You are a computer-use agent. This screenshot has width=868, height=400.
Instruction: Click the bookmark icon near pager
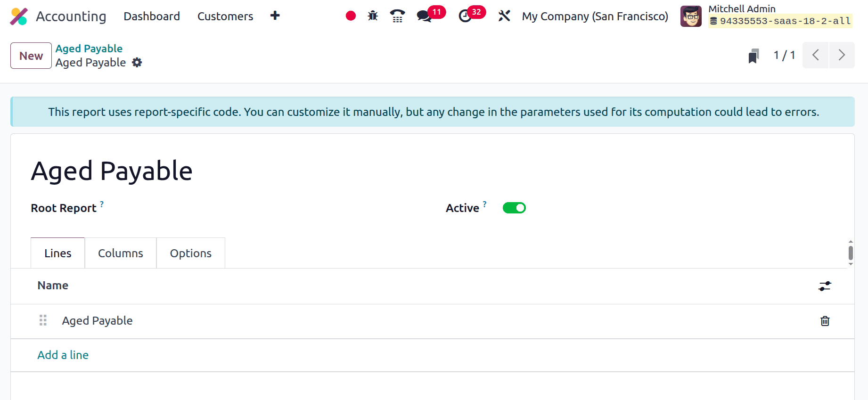[753, 56]
